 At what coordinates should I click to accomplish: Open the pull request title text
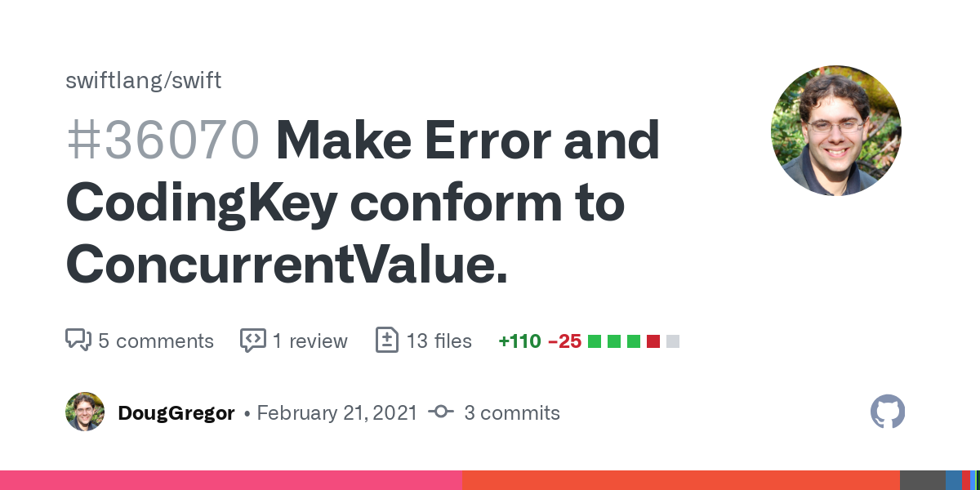[x=363, y=203]
